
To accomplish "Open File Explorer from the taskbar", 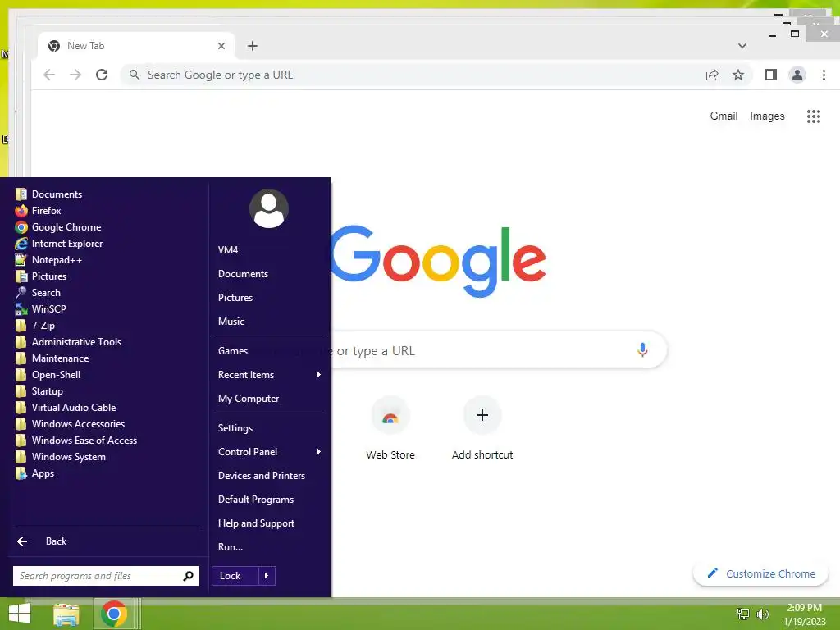I will coord(66,614).
